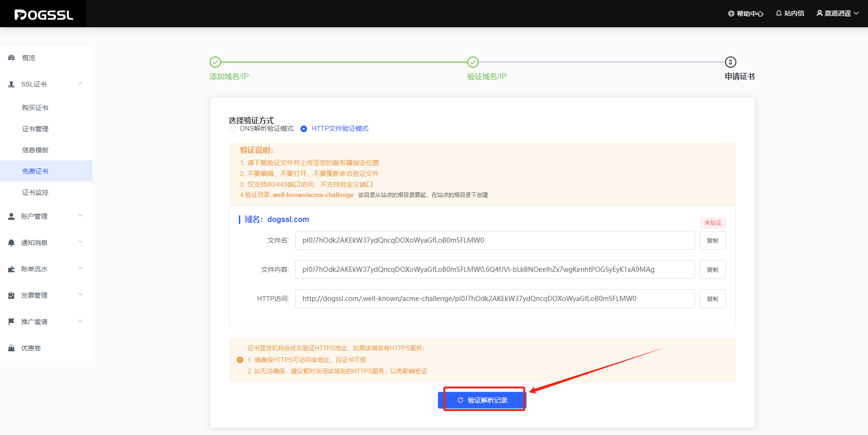Expand the 发票管理 menu chevron

click(80, 295)
